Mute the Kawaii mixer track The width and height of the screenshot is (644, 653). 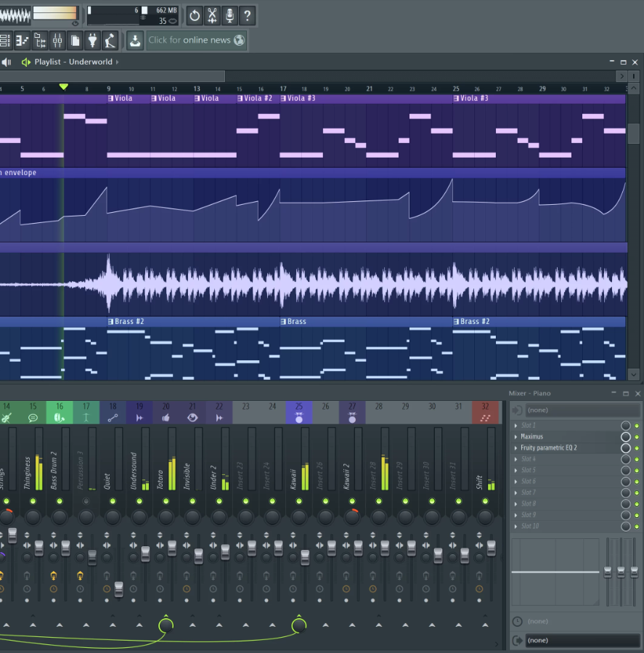(x=299, y=501)
